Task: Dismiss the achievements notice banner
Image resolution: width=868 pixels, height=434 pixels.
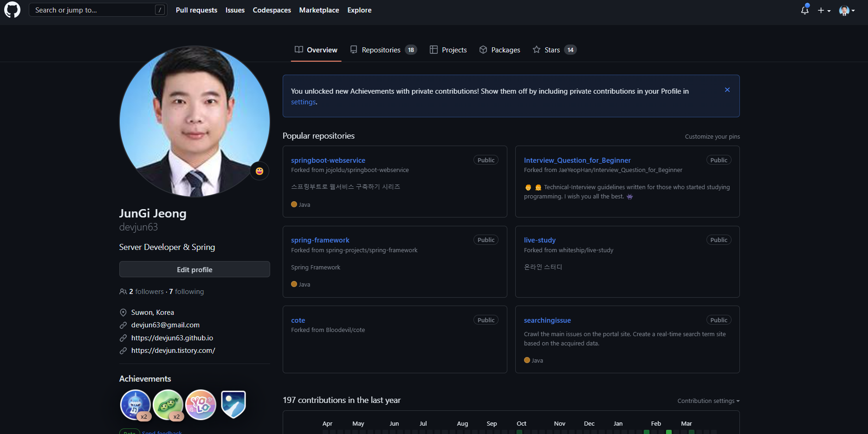Action: (x=727, y=90)
